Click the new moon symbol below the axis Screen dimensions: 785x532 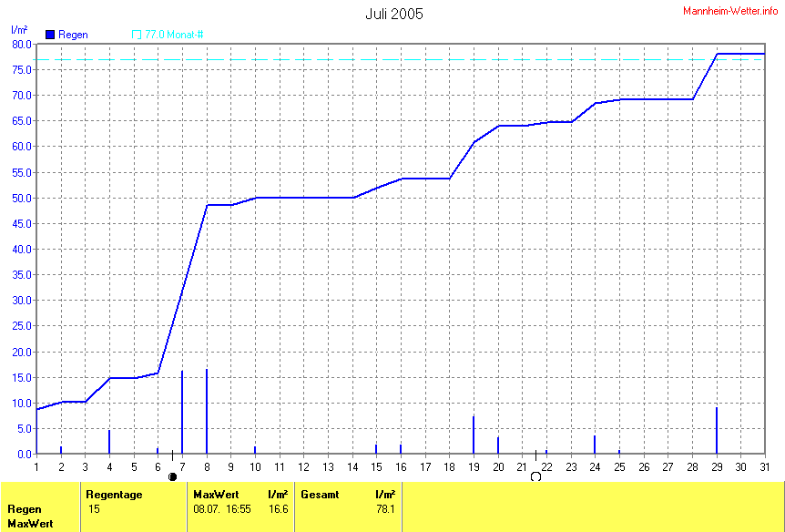(x=172, y=476)
